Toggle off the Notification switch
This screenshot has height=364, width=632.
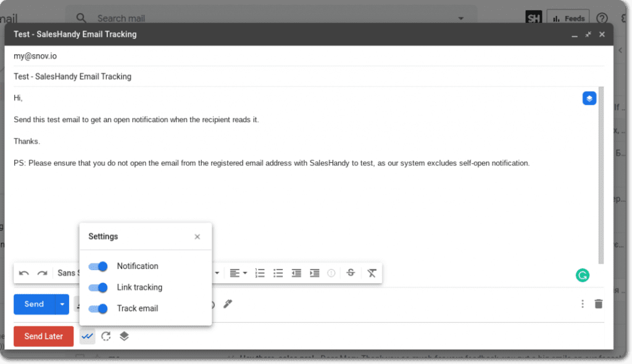coord(98,266)
